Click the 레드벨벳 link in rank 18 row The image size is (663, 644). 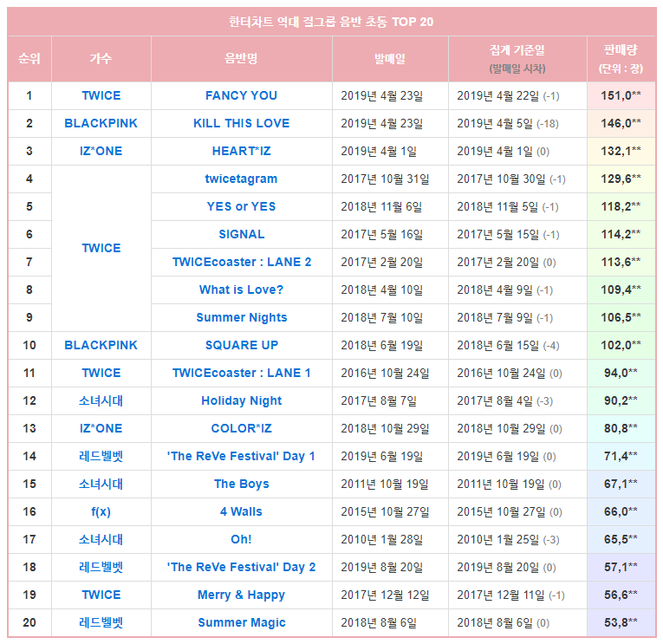point(101,567)
